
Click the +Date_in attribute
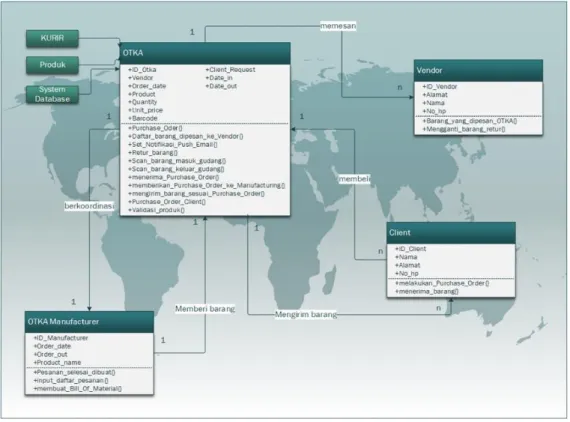point(219,78)
